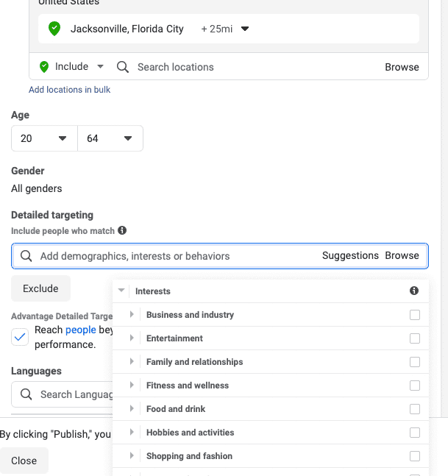
Task: Click the 'Entertainment' label
Action: 174,338
